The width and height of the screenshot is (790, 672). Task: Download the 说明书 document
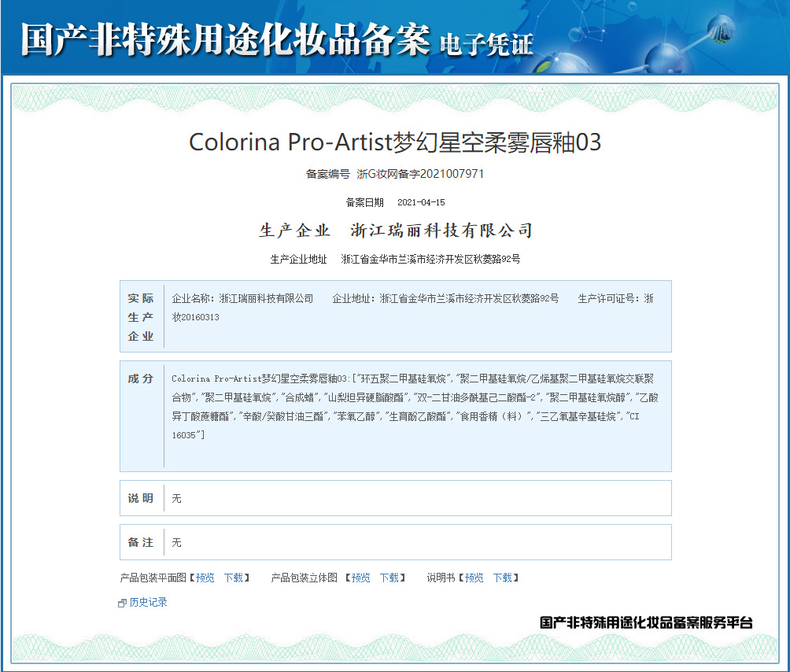click(x=502, y=578)
